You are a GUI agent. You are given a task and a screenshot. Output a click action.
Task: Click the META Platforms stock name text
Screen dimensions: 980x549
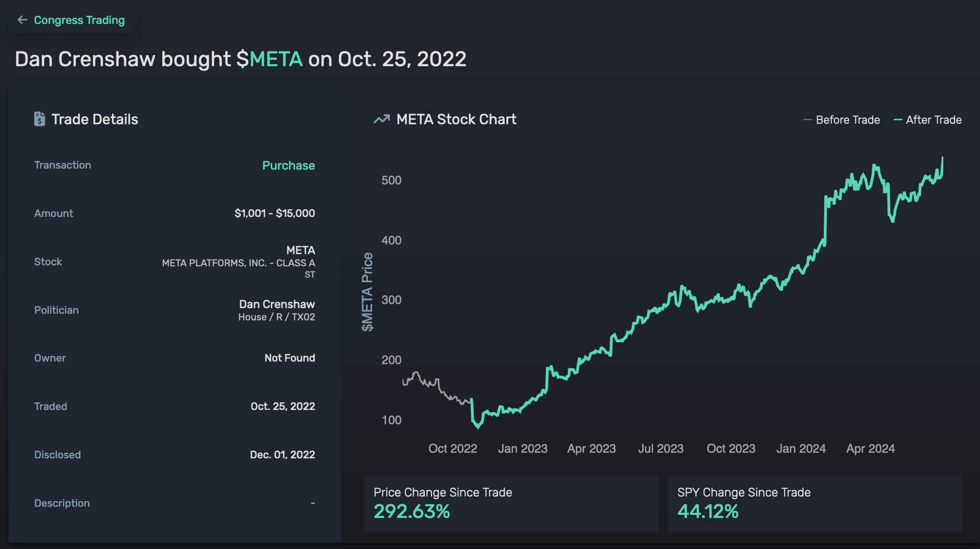coord(238,263)
